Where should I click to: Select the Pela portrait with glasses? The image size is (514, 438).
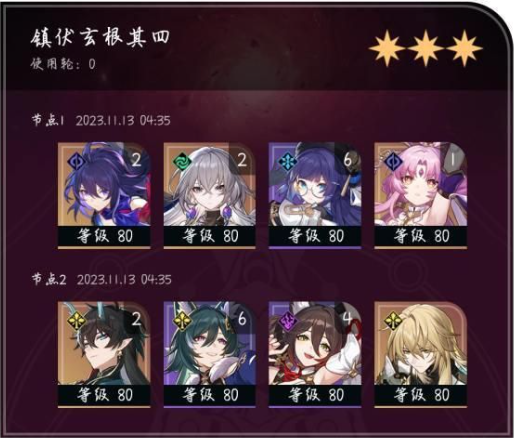315,184
